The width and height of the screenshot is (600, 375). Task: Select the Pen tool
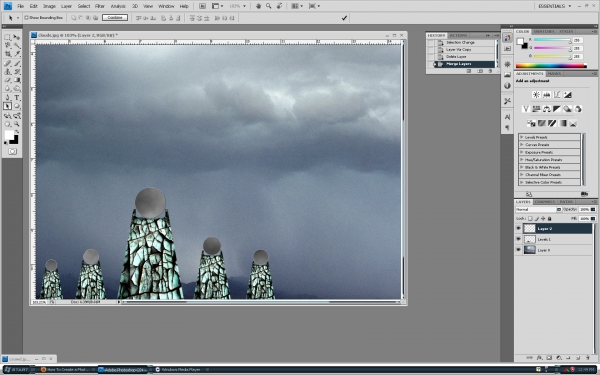[x=7, y=98]
